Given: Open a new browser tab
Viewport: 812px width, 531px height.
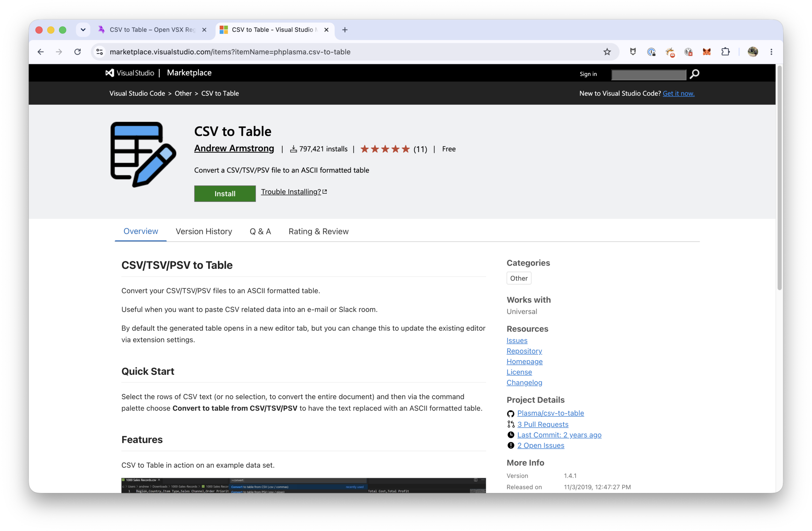Looking at the screenshot, I should coord(345,30).
